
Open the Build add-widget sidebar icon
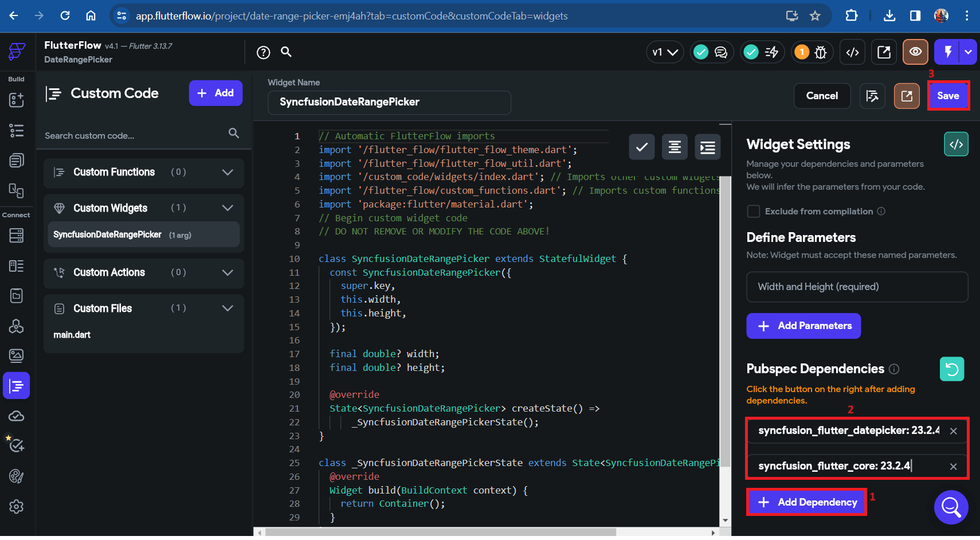pyautogui.click(x=17, y=100)
